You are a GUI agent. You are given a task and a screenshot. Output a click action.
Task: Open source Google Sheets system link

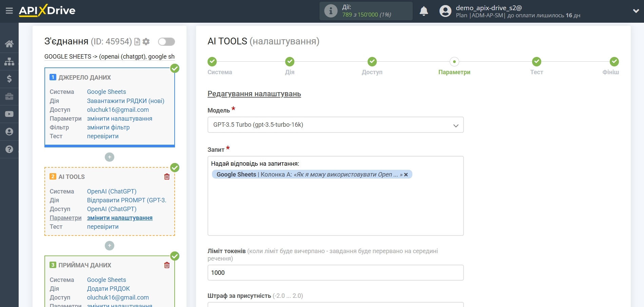(106, 92)
